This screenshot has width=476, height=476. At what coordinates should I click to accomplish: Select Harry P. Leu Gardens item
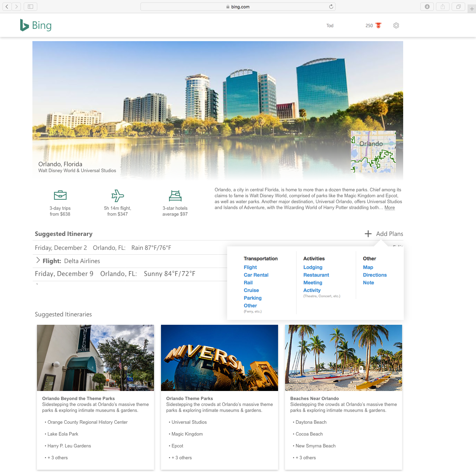coord(69,446)
